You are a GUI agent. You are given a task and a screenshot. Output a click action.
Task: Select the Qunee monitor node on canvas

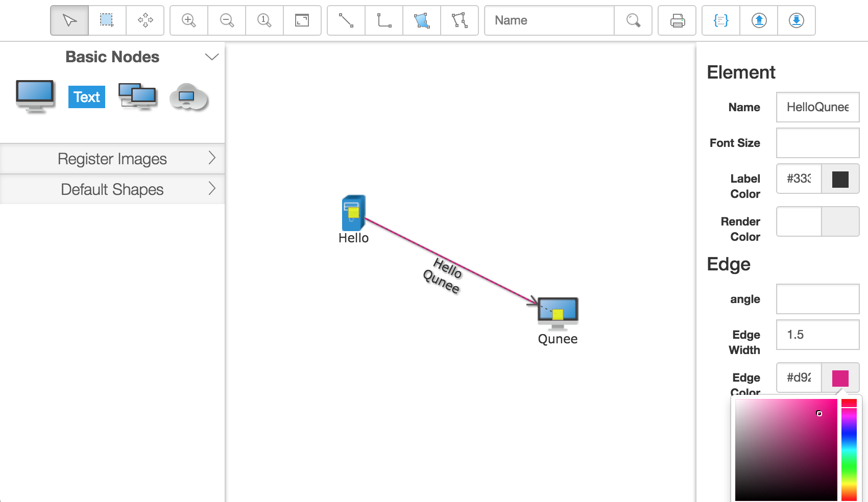tap(558, 313)
